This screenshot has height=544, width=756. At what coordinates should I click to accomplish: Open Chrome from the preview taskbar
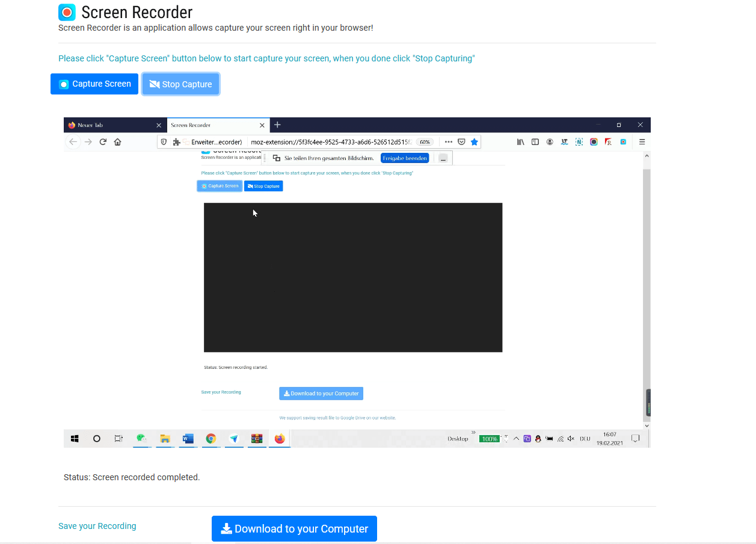pyautogui.click(x=211, y=439)
